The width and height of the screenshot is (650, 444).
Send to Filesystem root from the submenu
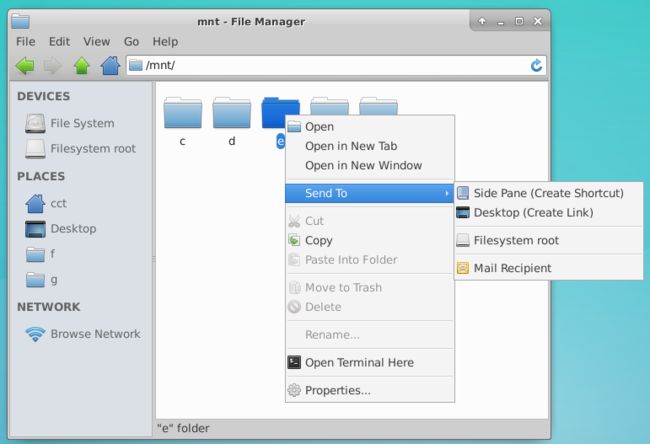tap(549, 240)
